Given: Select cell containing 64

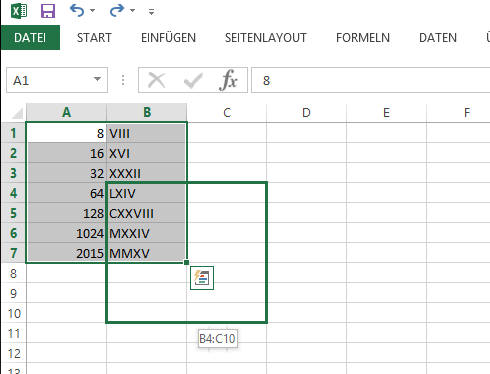Looking at the screenshot, I should click(x=67, y=193).
